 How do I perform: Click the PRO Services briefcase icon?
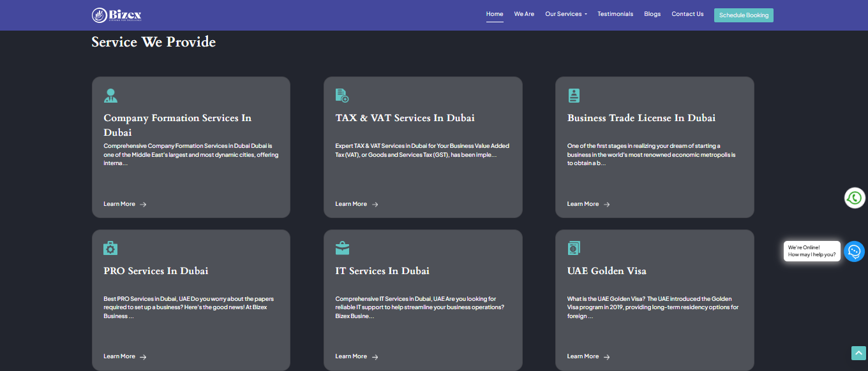[x=111, y=247]
